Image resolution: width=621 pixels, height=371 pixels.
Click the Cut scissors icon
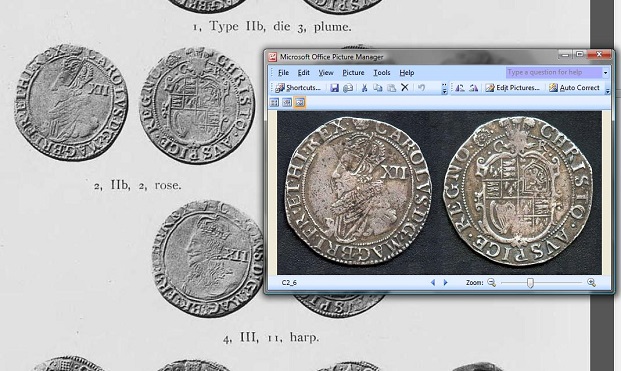pyautogui.click(x=364, y=88)
